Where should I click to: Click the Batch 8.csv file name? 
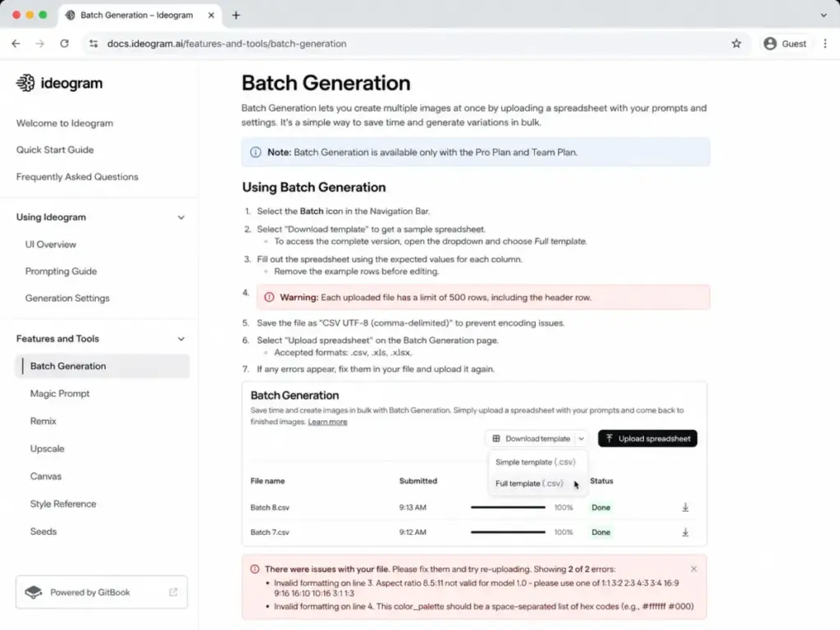coord(269,507)
